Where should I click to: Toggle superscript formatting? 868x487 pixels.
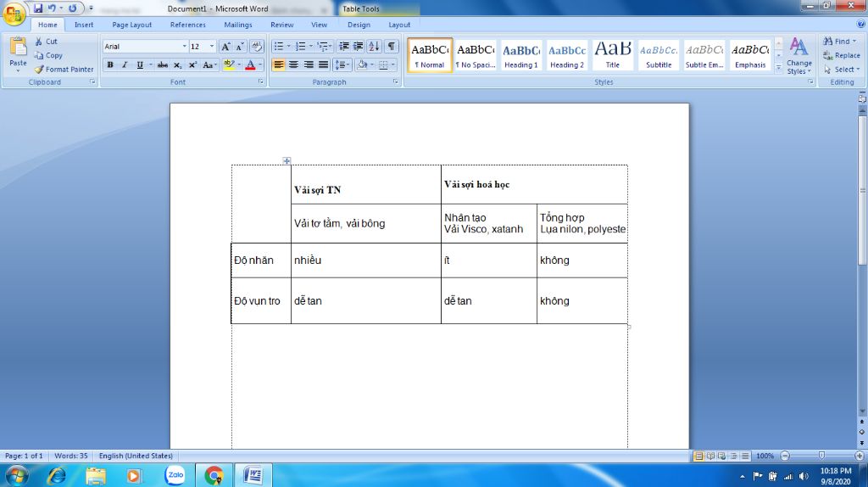click(x=192, y=64)
